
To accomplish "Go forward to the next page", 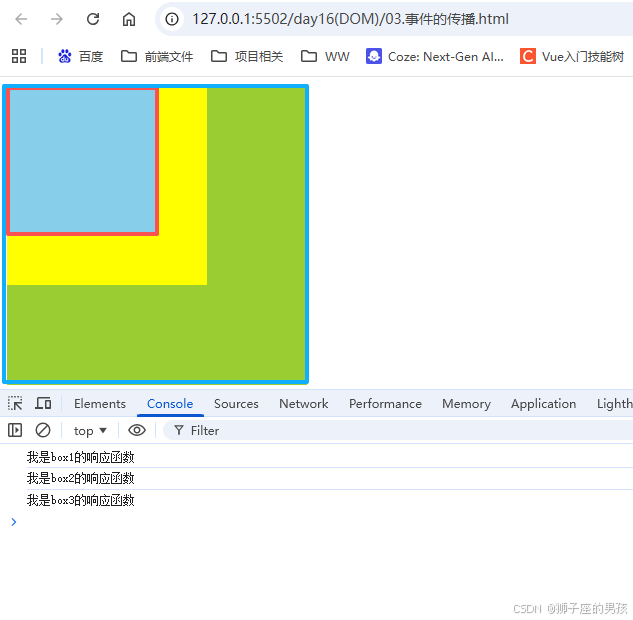I will click(x=57, y=19).
